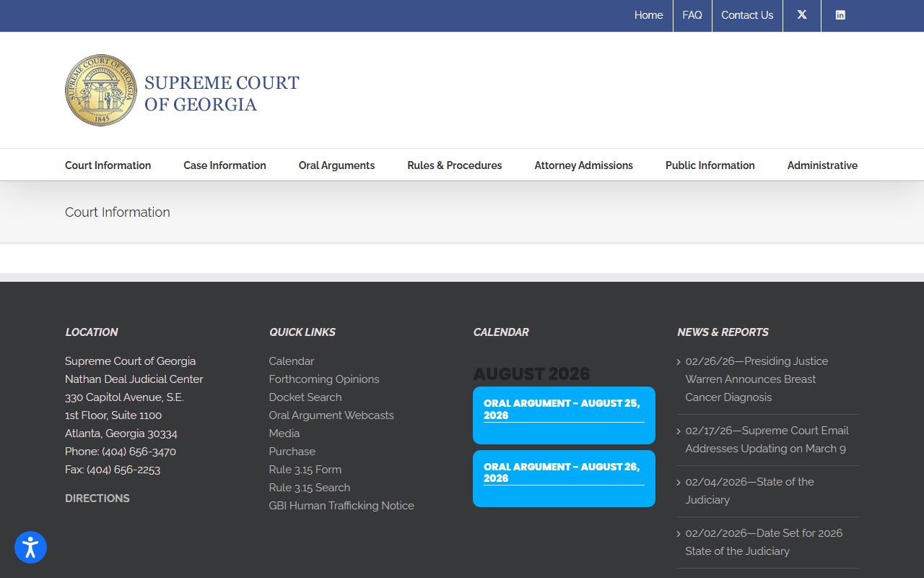
Task: Click the 1st Floor, Suite 1100 text
Action: coord(113,415)
